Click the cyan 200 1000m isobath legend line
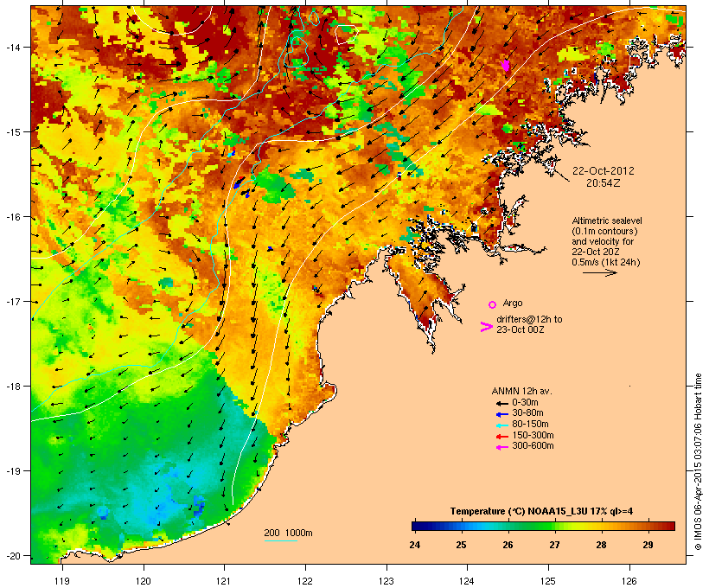709x588 pixels. point(280,540)
